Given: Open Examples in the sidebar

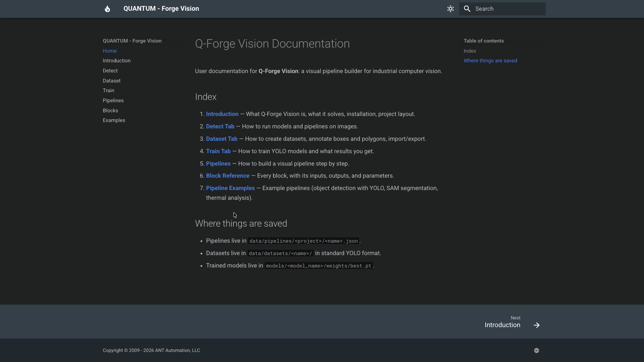Looking at the screenshot, I should (114, 120).
